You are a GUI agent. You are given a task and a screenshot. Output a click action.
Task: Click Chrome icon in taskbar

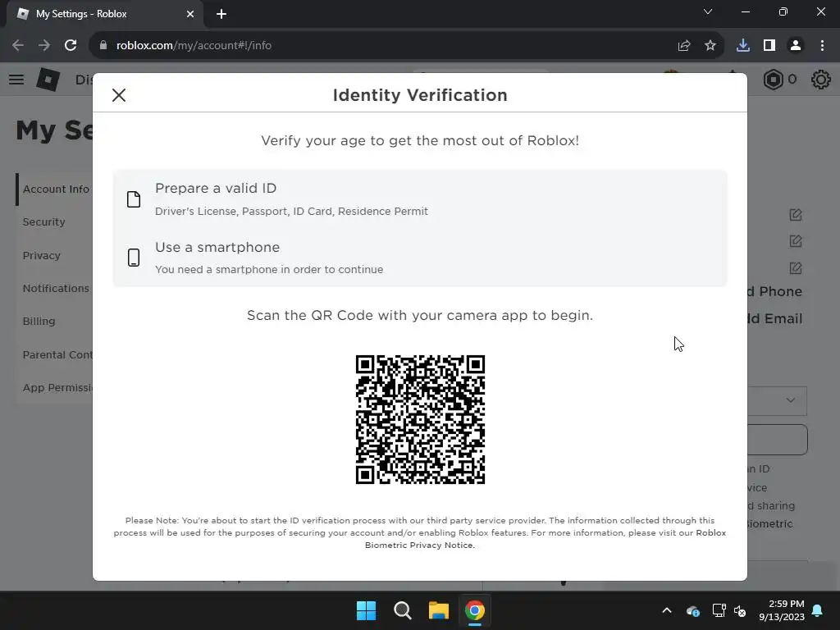point(475,610)
